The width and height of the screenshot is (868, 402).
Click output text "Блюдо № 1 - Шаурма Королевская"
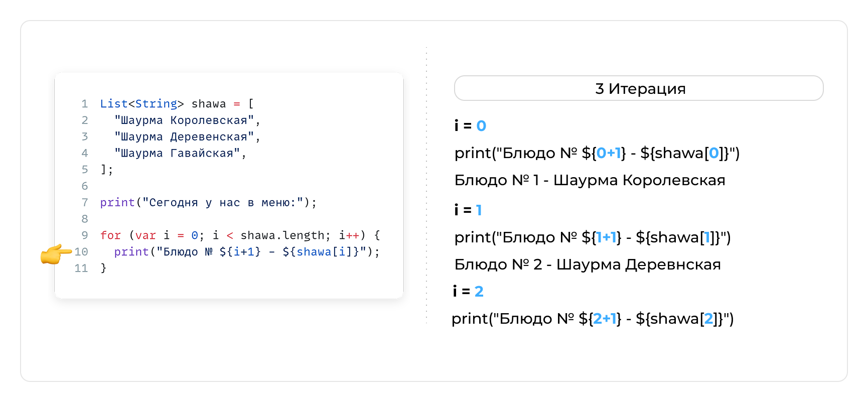click(590, 180)
